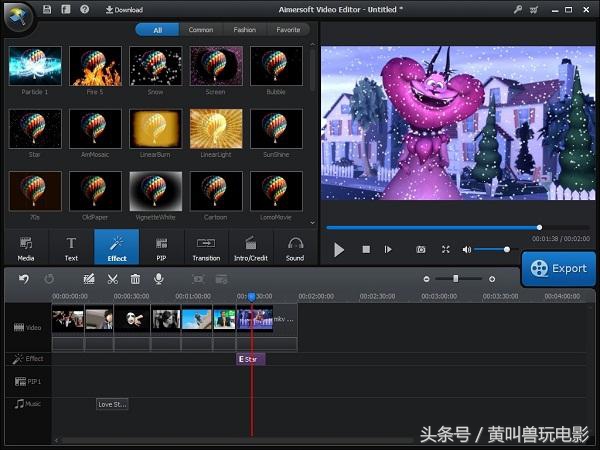Play the preview video
The height and width of the screenshot is (450, 600).
click(x=339, y=249)
